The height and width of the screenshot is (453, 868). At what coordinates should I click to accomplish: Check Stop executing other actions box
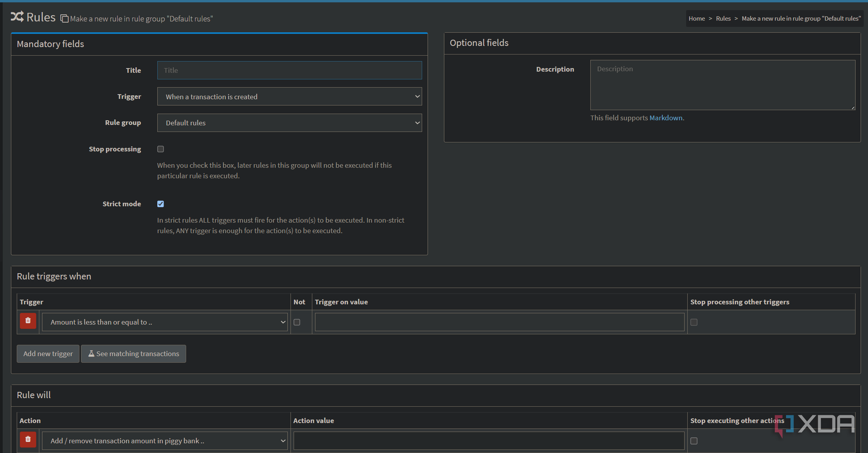click(694, 441)
